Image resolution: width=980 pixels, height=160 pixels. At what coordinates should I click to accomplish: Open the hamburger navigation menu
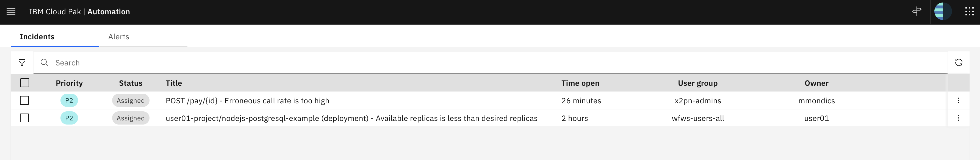(x=11, y=12)
